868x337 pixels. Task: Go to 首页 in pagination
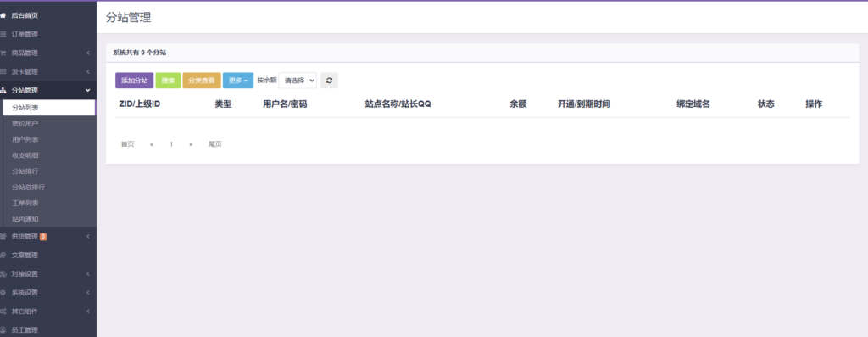127,144
